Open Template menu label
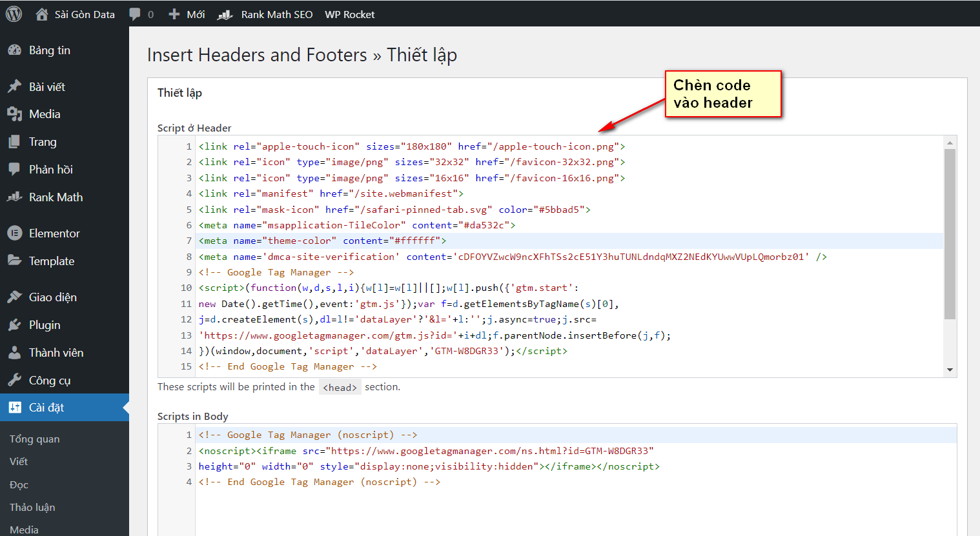 pyautogui.click(x=52, y=261)
